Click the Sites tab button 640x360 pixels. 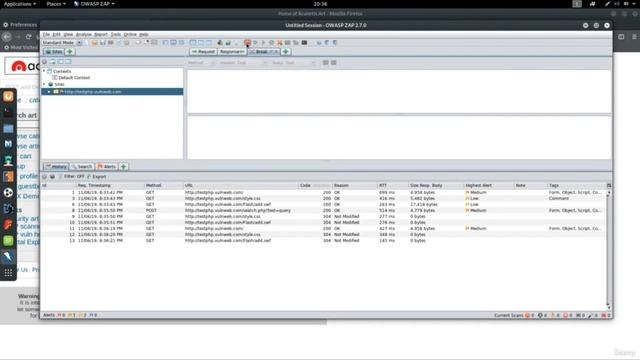[x=54, y=52]
